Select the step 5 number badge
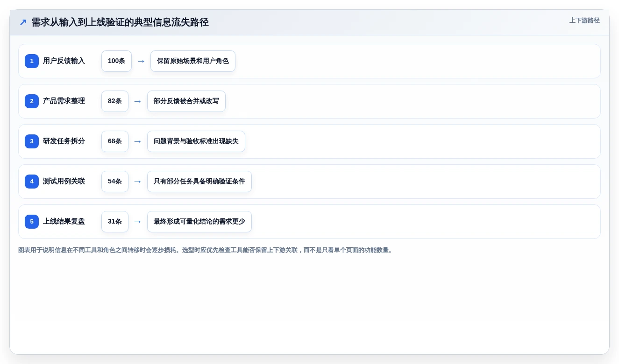Image resolution: width=619 pixels, height=364 pixels. click(x=32, y=222)
